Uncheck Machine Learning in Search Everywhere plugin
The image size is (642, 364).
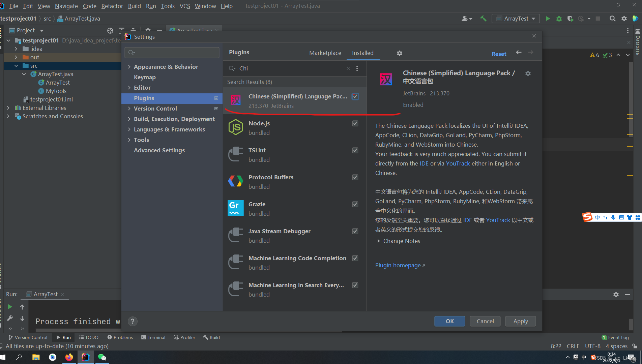tap(355, 285)
